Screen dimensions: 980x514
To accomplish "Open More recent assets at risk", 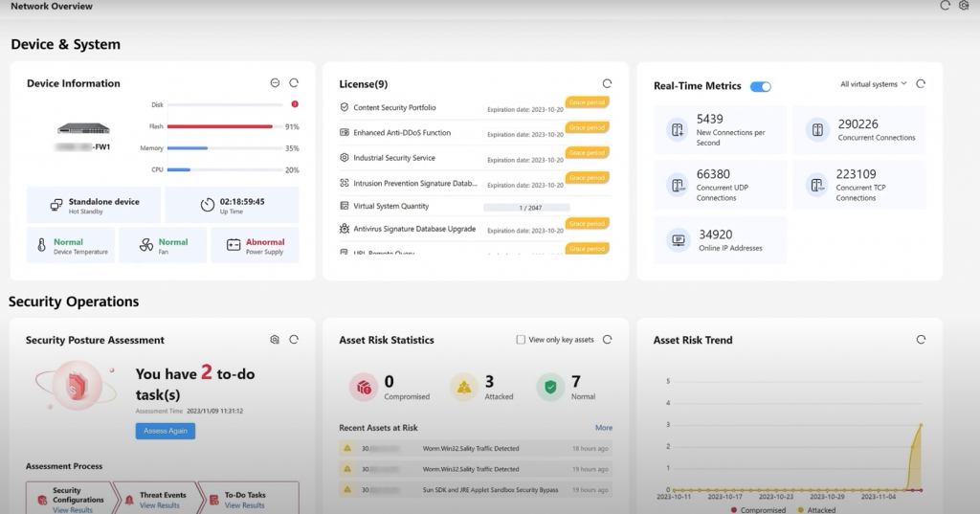I will pos(604,428).
